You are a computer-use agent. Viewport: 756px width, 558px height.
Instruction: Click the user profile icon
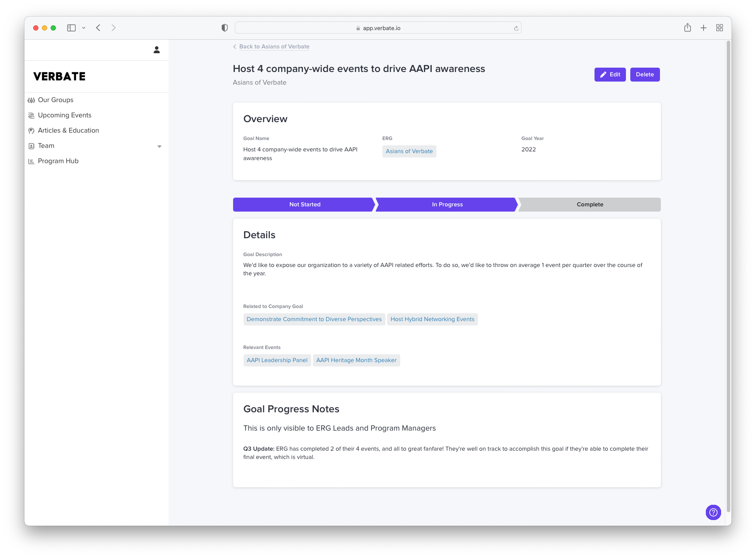(156, 50)
